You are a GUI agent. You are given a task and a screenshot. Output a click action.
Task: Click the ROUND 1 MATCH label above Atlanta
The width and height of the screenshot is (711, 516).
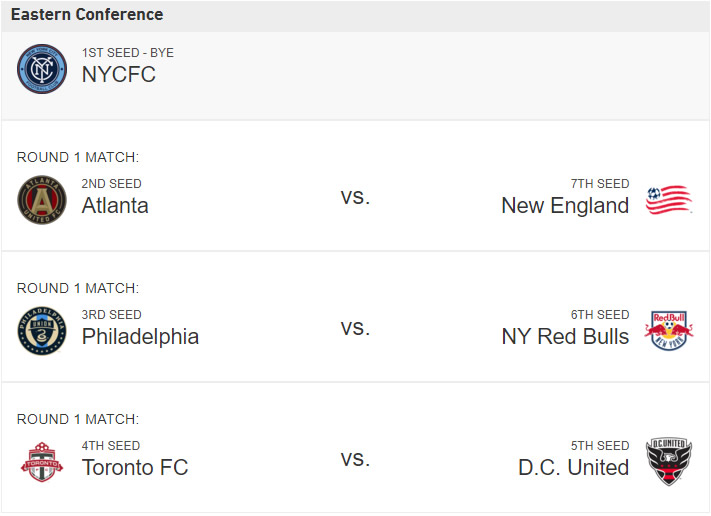pos(78,157)
